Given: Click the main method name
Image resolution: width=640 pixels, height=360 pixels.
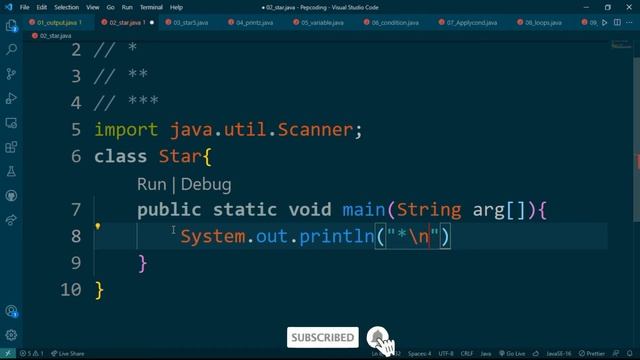Looking at the screenshot, I should pos(364,210).
